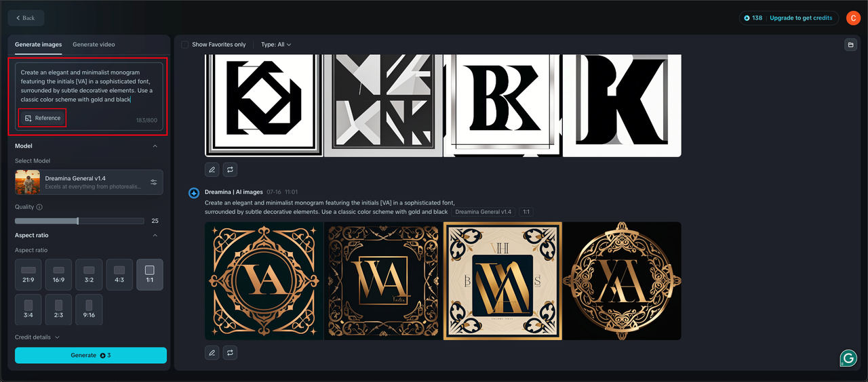Open the gold WA square frame thumbnail
The image size is (868, 382).
coord(383,281)
